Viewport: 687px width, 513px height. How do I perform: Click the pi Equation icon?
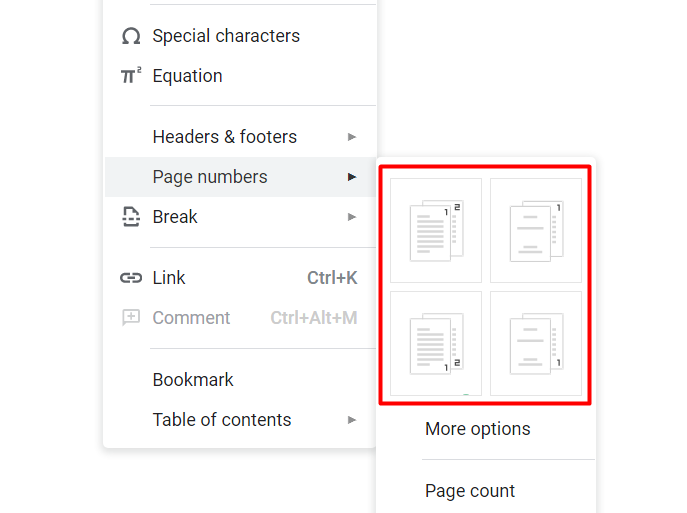(131, 76)
